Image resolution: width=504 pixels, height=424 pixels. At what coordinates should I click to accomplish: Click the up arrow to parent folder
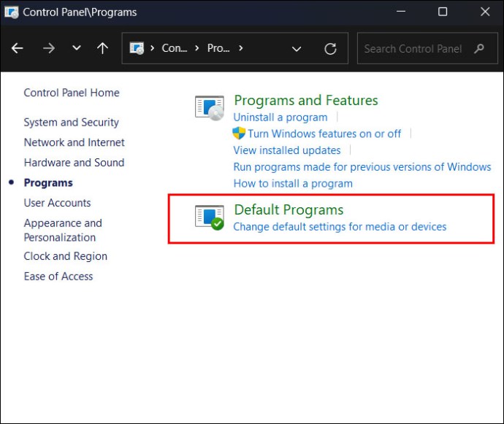(102, 48)
